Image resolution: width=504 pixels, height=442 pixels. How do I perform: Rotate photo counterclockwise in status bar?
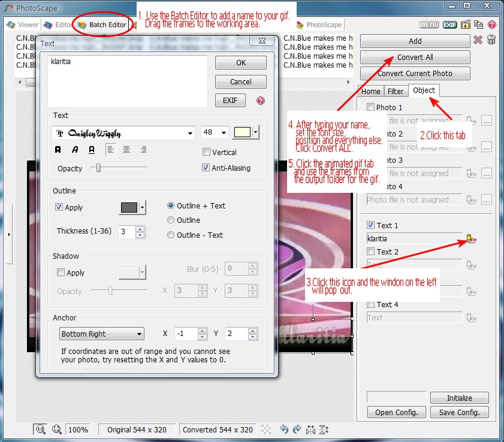coord(284,429)
